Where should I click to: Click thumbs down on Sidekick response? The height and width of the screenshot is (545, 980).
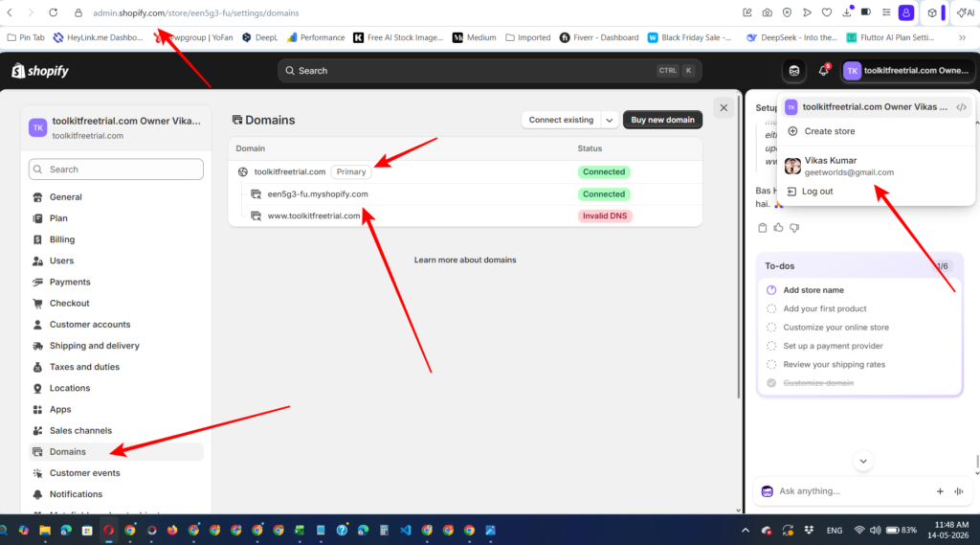coord(794,228)
